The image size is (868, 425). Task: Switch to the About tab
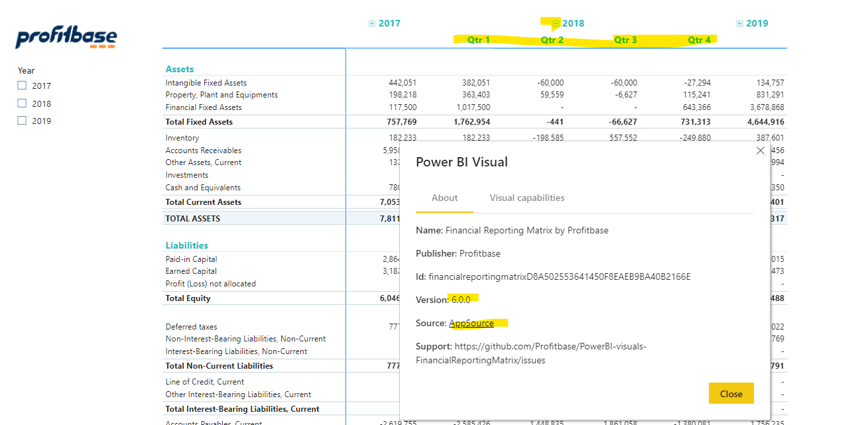pyautogui.click(x=444, y=198)
